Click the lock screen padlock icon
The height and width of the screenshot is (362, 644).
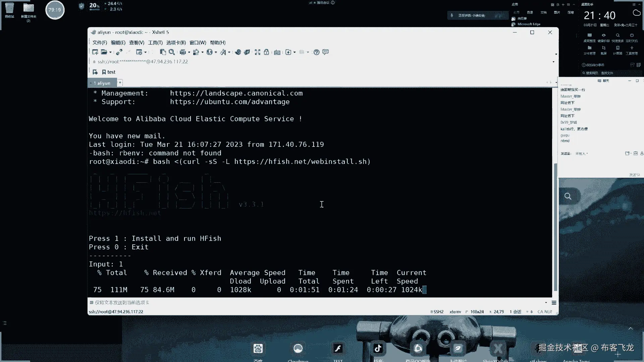pyautogui.click(x=266, y=52)
